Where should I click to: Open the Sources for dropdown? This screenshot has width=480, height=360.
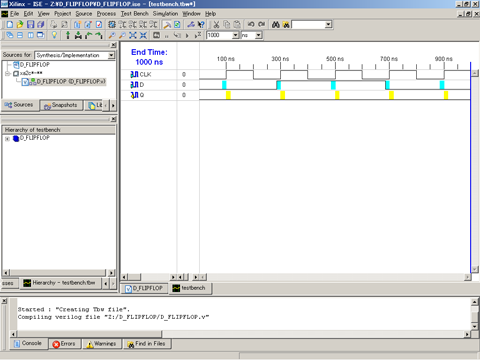tap(111, 55)
